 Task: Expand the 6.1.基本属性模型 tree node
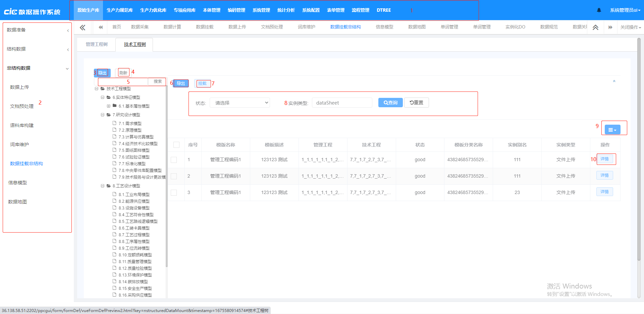point(109,106)
